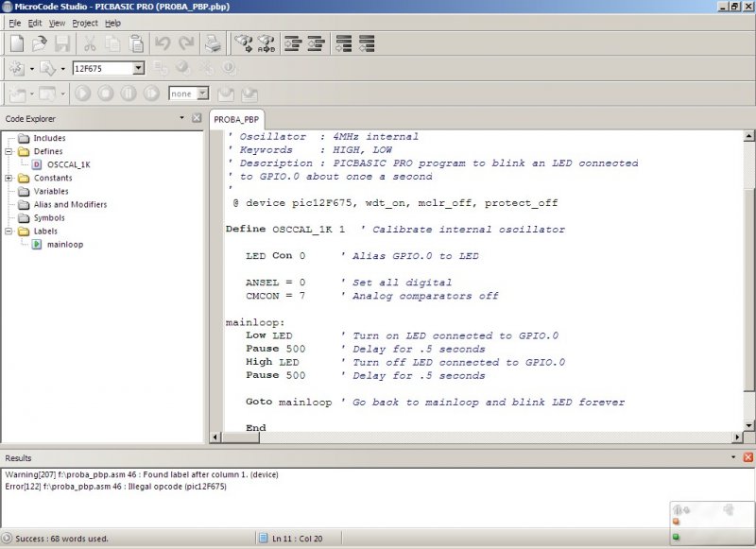
Task: Click the Compile and Program icon
Action: [47, 68]
